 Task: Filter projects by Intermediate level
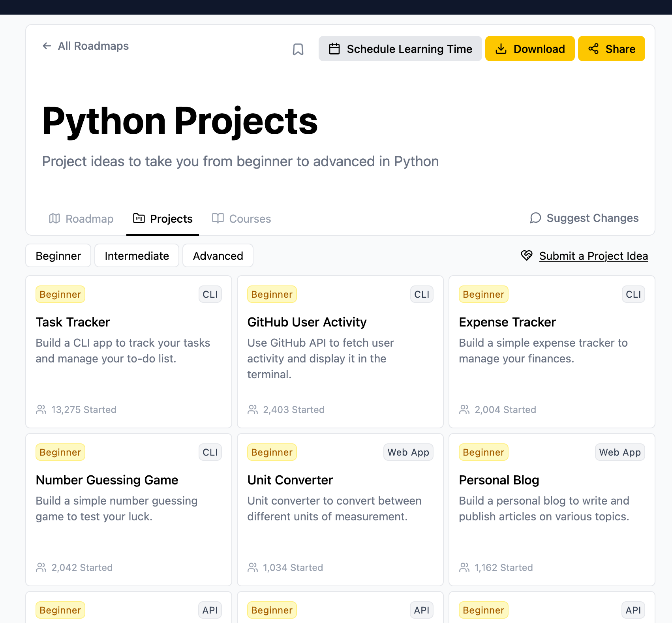tap(137, 256)
